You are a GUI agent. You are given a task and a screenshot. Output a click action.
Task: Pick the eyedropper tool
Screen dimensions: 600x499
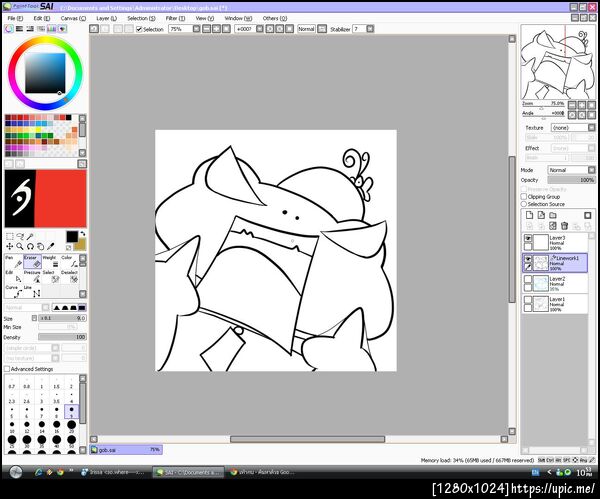(x=51, y=246)
